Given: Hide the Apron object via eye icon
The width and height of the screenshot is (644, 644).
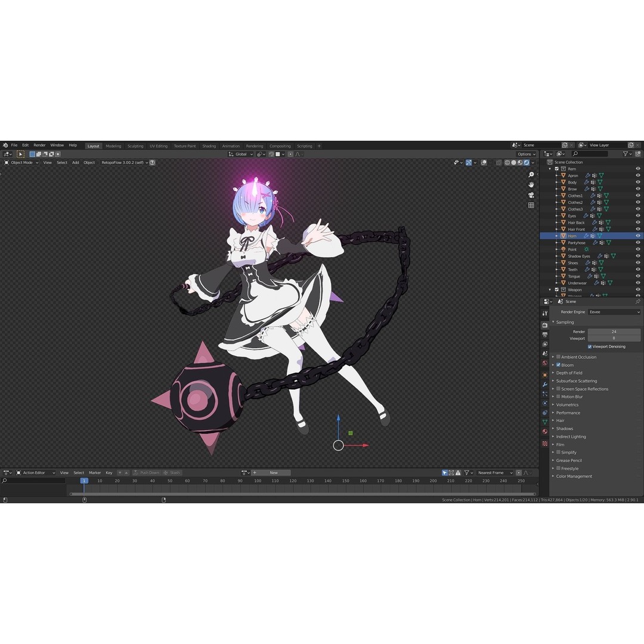Looking at the screenshot, I should [x=638, y=175].
